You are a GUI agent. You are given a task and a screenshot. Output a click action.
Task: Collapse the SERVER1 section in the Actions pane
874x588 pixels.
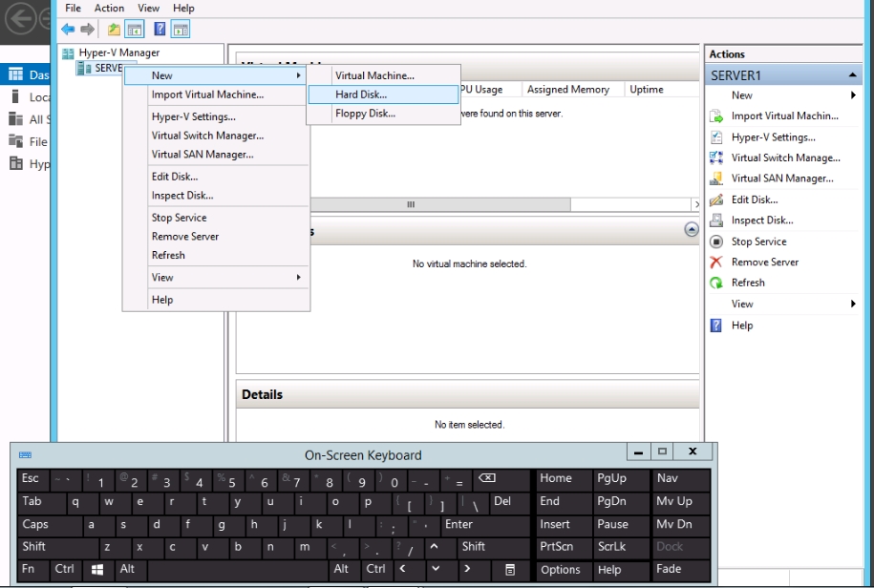[x=852, y=75]
